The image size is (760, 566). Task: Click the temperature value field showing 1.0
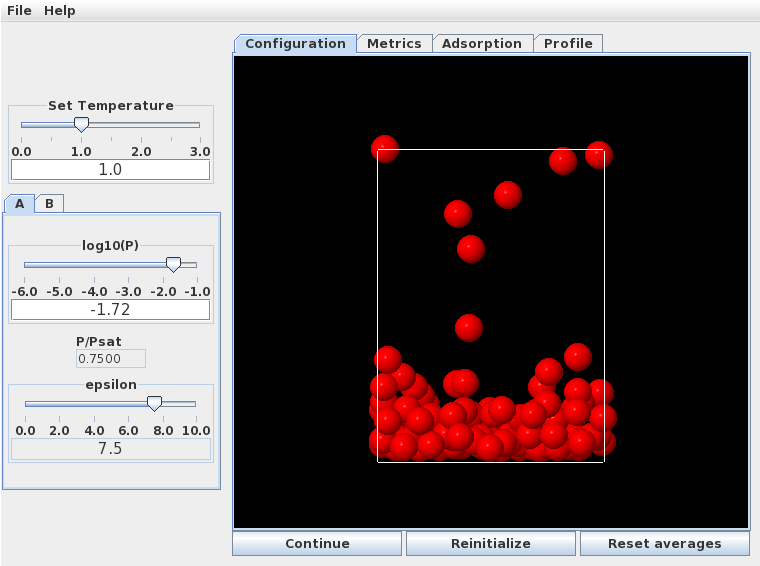[111, 170]
